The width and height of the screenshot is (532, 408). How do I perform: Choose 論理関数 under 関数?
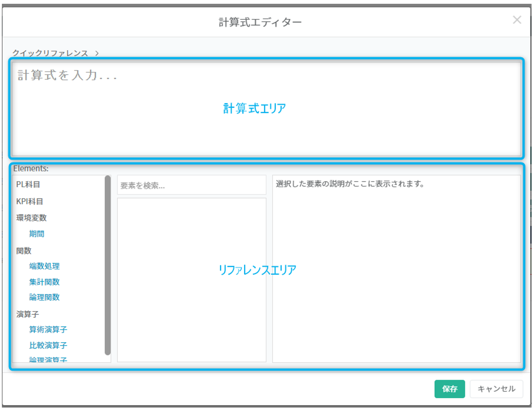44,297
